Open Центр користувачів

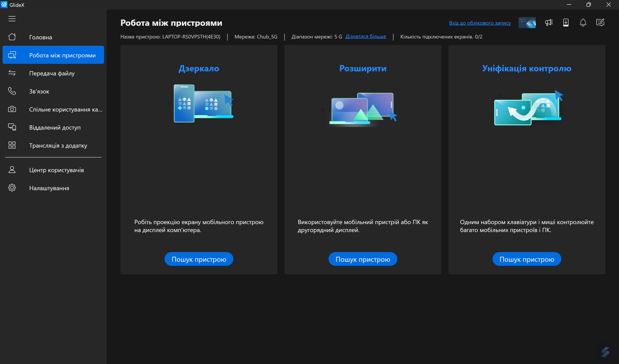[x=53, y=170]
